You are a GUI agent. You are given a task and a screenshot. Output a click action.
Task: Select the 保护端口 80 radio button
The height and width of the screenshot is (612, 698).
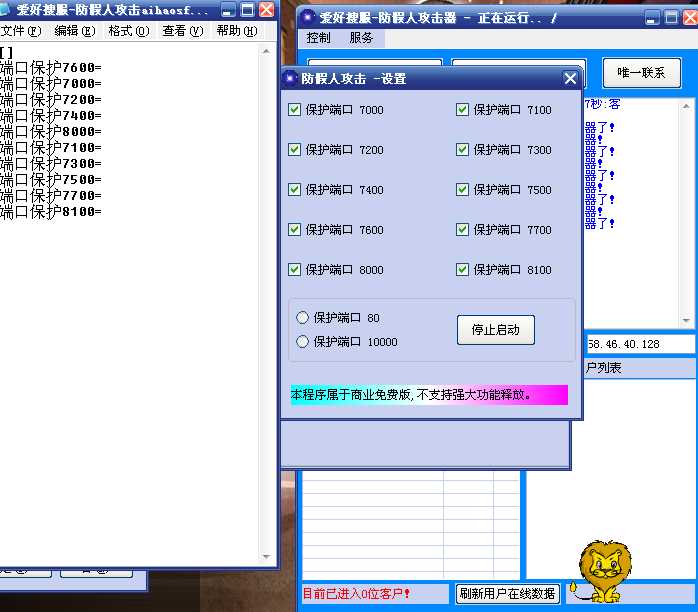[303, 318]
